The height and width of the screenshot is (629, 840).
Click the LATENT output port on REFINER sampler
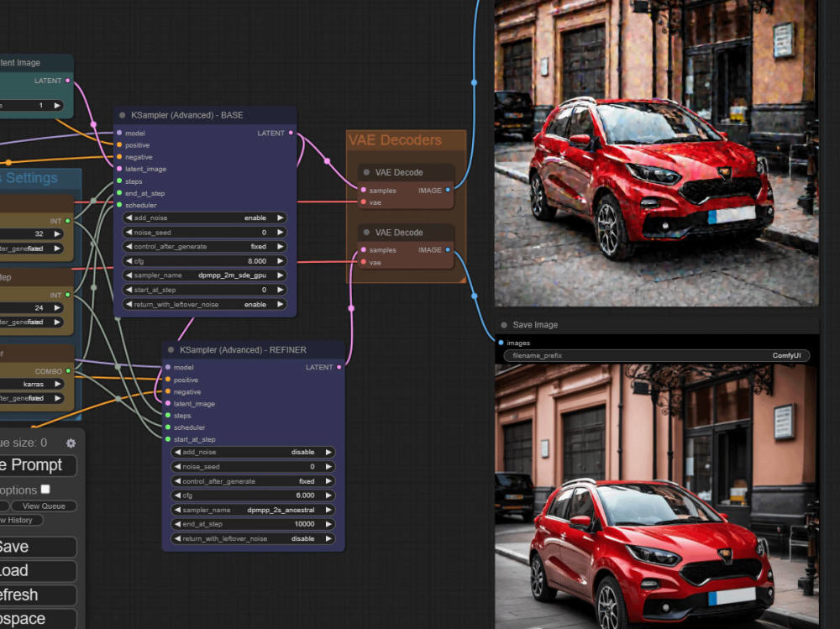[x=339, y=367]
